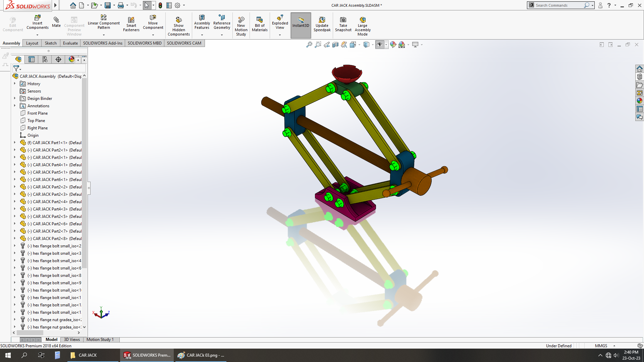
Task: Open the Exploded View dropdown arrow
Action: pyautogui.click(x=280, y=35)
